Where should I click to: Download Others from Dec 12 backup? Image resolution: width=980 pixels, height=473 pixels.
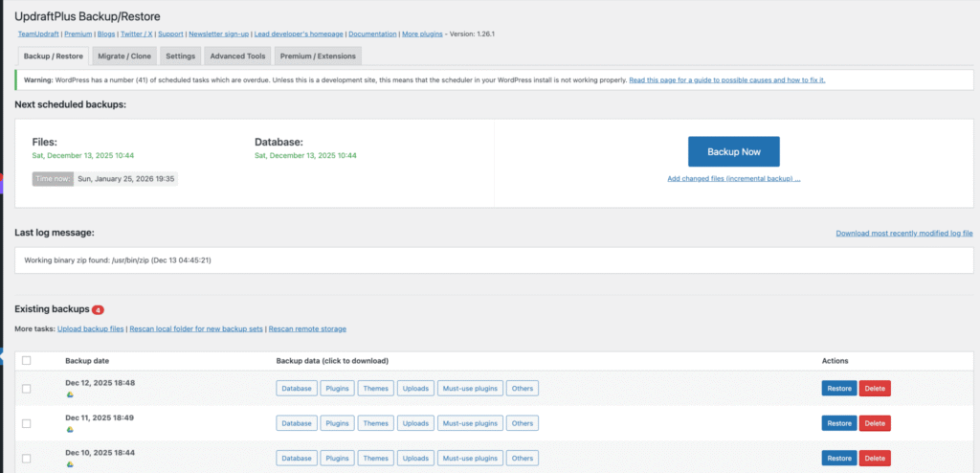(x=522, y=389)
